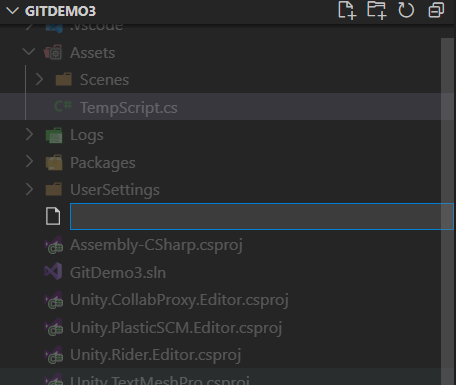Image resolution: width=456 pixels, height=385 pixels.
Task: Select the Logs folder label
Action: [x=87, y=135]
